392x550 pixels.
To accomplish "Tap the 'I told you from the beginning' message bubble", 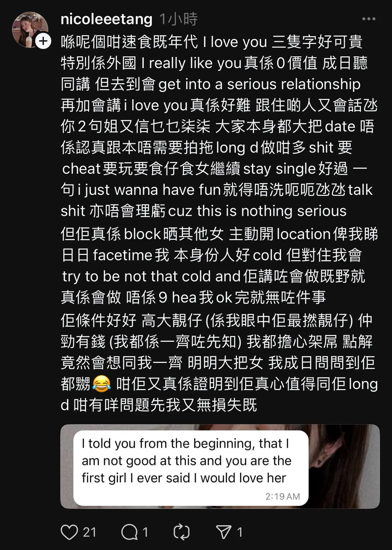I will pyautogui.click(x=191, y=468).
